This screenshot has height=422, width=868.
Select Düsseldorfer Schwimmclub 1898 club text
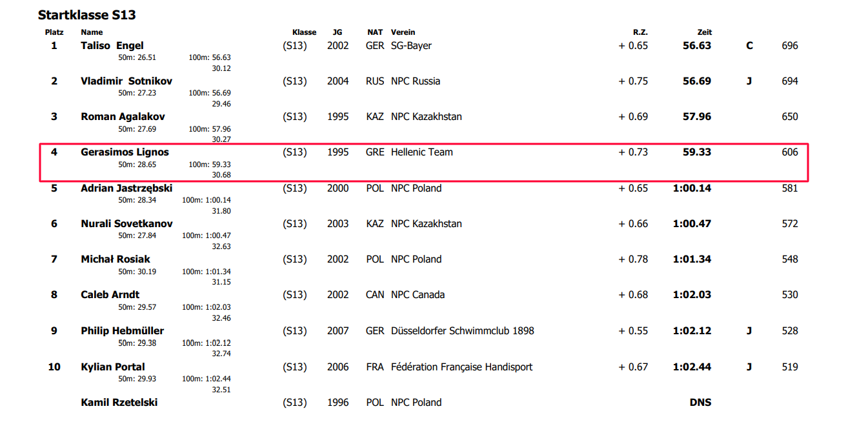tap(463, 331)
